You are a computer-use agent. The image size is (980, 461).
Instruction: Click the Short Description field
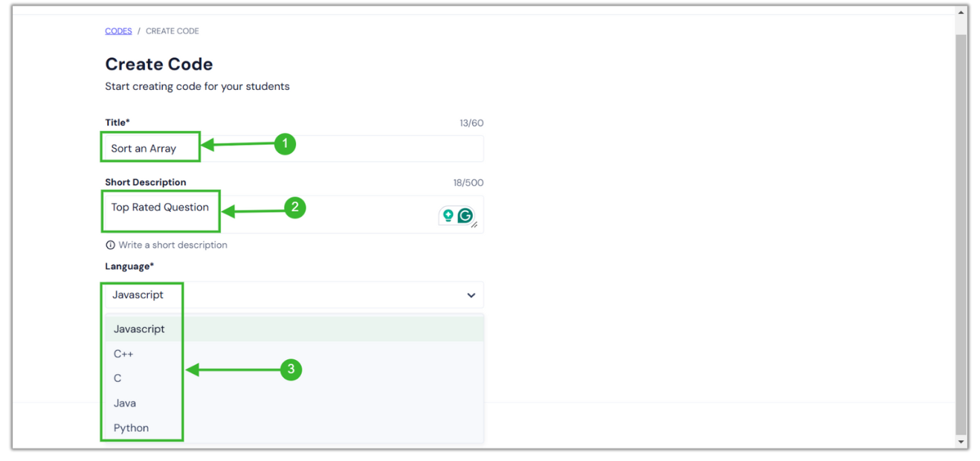(160, 208)
